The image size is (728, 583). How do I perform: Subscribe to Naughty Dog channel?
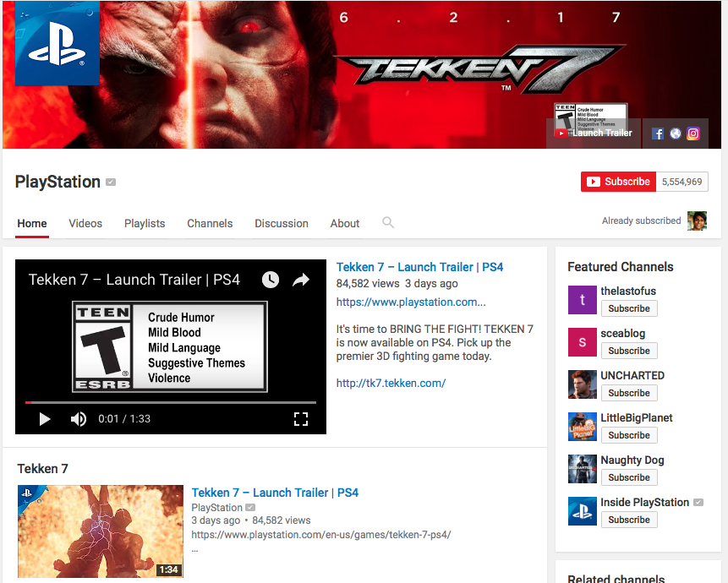pos(629,477)
